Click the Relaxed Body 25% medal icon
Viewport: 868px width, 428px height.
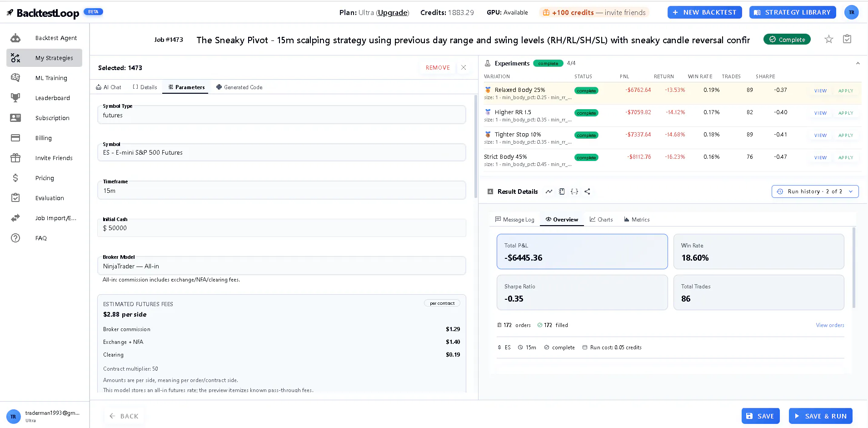[x=488, y=90]
